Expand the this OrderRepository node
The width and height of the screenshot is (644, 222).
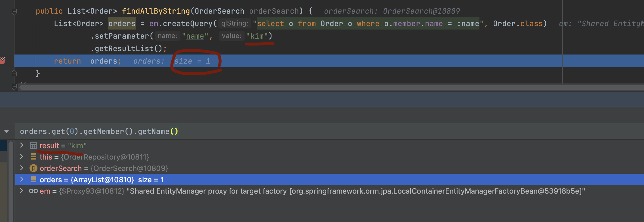22,157
